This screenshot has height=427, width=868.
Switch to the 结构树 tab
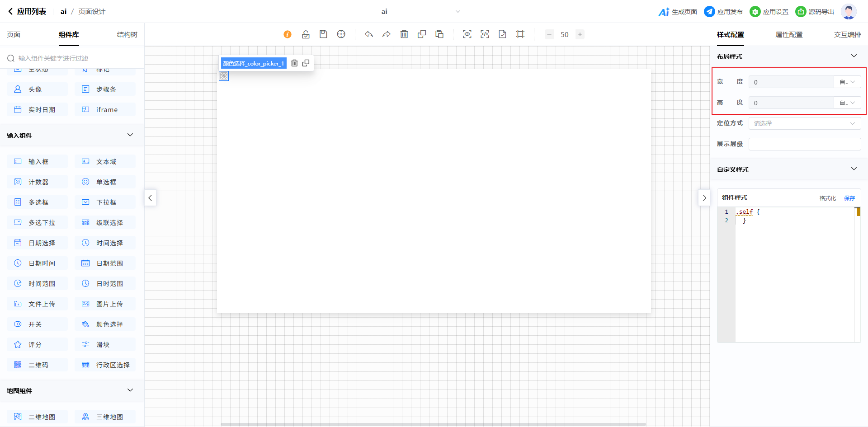coord(127,35)
